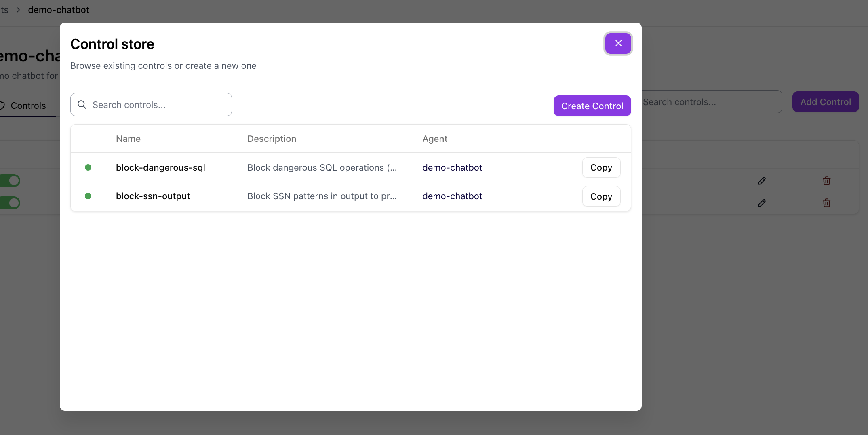Click the second row's pencil edit icon

(762, 203)
